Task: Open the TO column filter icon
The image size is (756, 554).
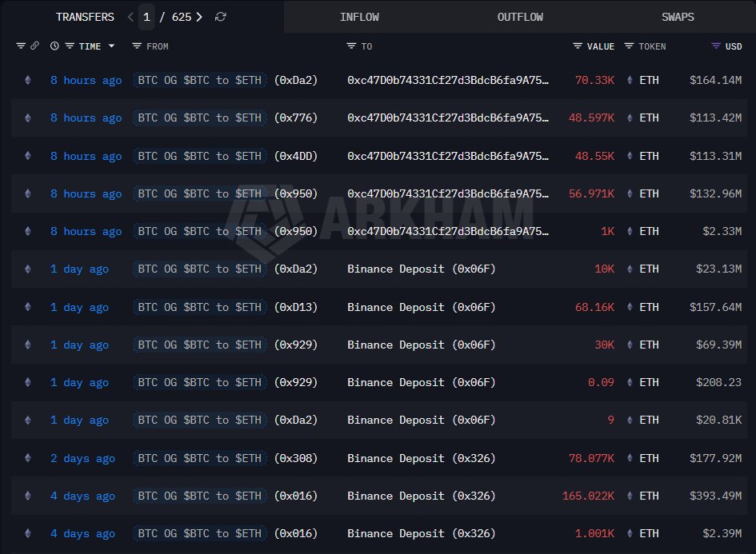Action: pos(351,46)
